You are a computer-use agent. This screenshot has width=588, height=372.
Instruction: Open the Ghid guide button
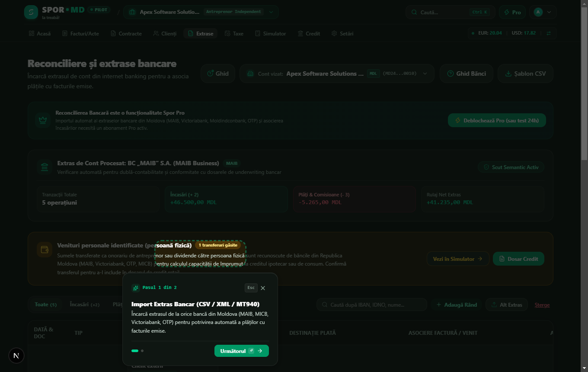click(218, 74)
